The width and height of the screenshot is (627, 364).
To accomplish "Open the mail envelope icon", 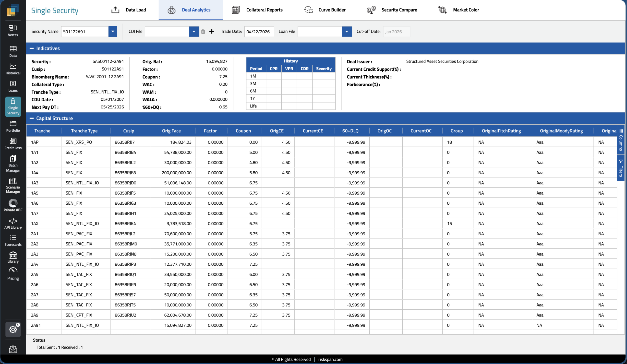I will click(13, 349).
